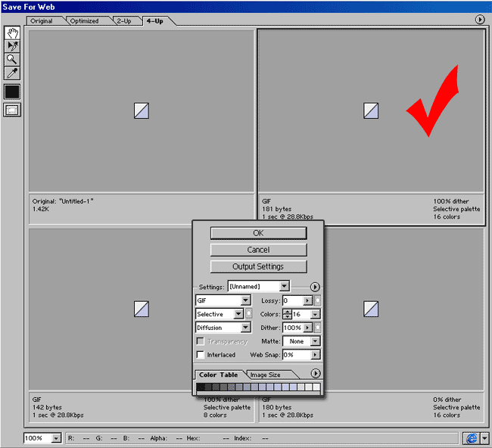
Task: Open Output Settings
Action: (x=258, y=266)
